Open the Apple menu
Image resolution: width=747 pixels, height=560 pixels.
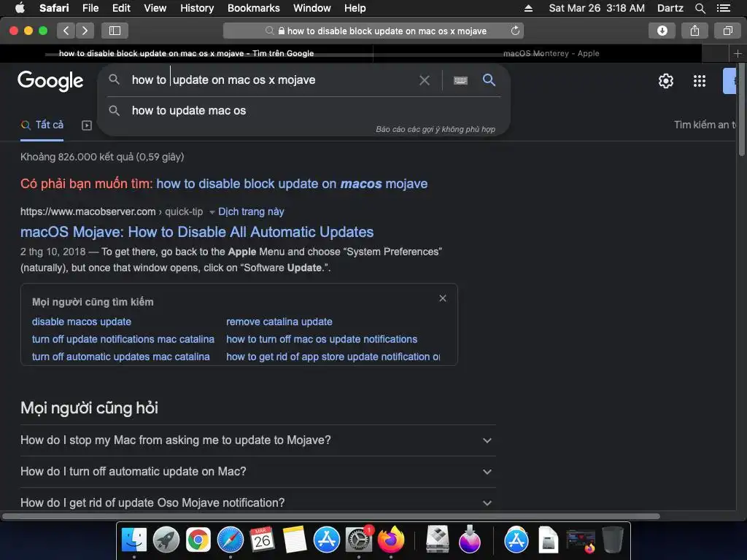click(20, 8)
